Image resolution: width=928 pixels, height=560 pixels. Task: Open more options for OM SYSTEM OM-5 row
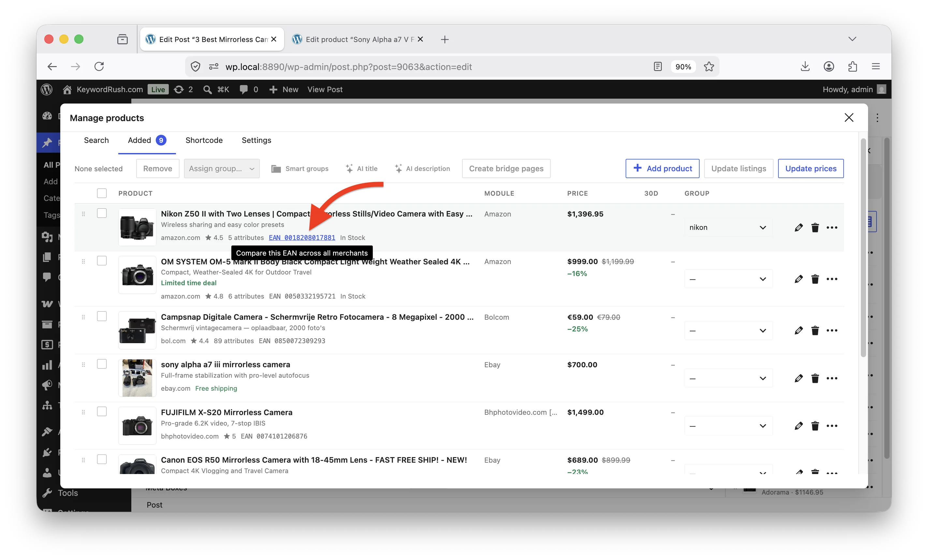point(832,279)
